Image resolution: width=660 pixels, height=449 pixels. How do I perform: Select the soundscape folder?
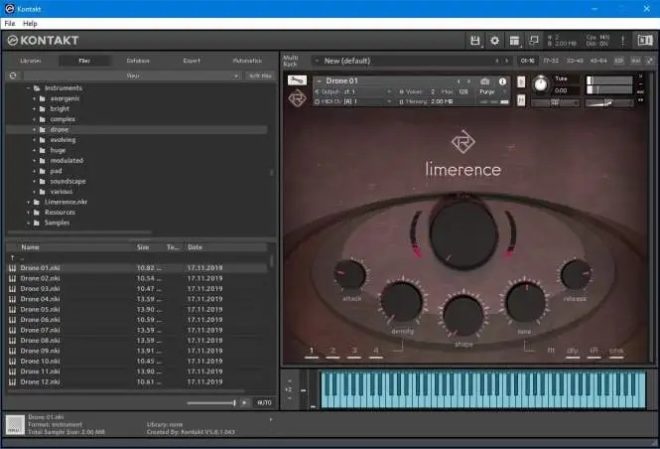(x=68, y=181)
